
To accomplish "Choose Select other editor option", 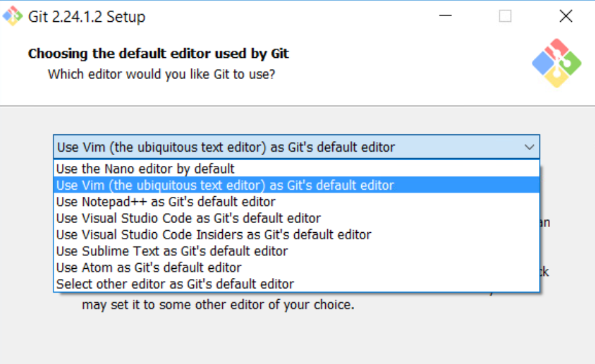I will point(175,284).
